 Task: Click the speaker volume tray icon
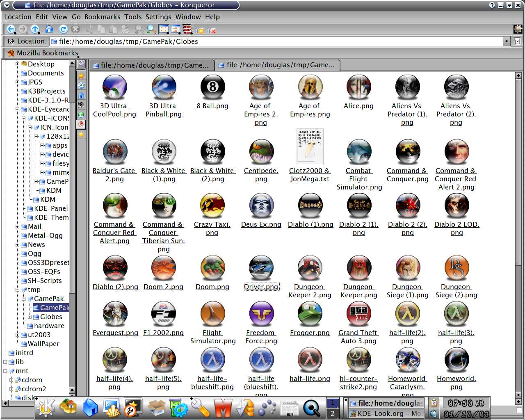tap(434, 413)
